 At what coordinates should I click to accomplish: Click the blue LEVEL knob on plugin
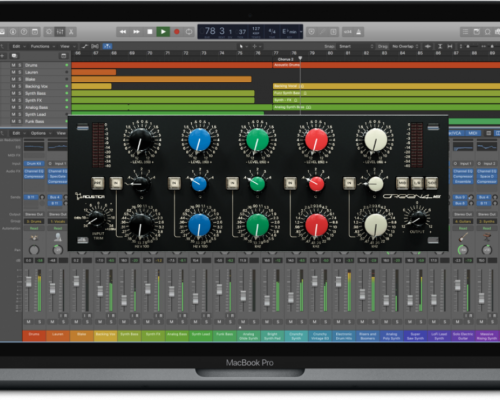199,140
